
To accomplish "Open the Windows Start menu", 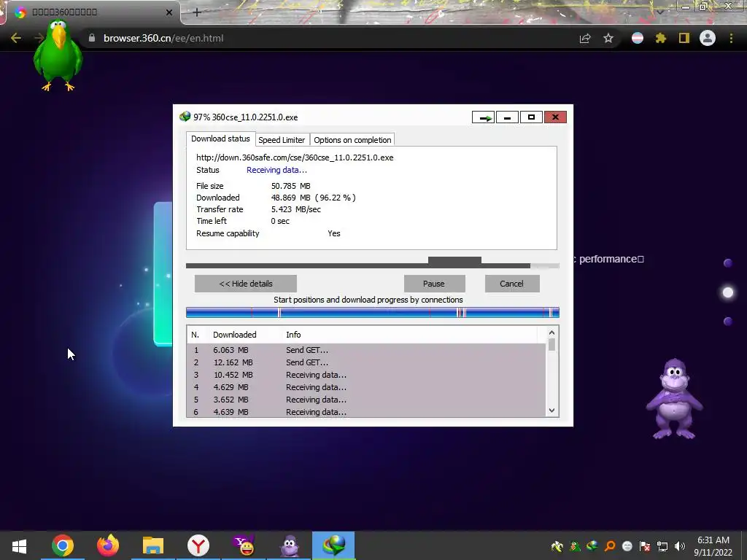I will 19,545.
